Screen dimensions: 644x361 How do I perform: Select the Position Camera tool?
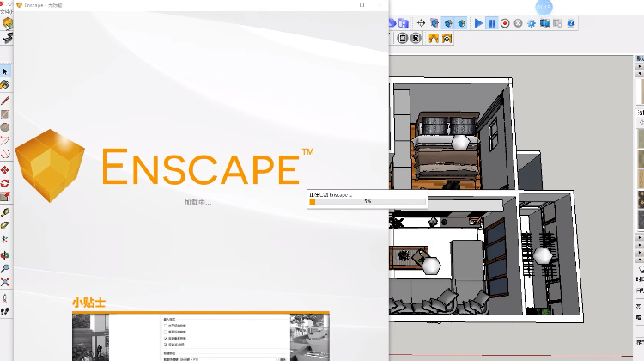coord(5,298)
